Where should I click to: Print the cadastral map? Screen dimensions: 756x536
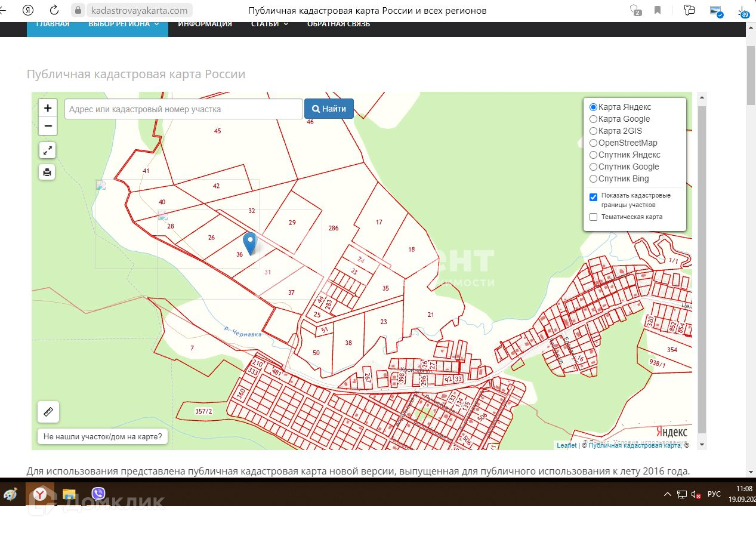tap(48, 172)
